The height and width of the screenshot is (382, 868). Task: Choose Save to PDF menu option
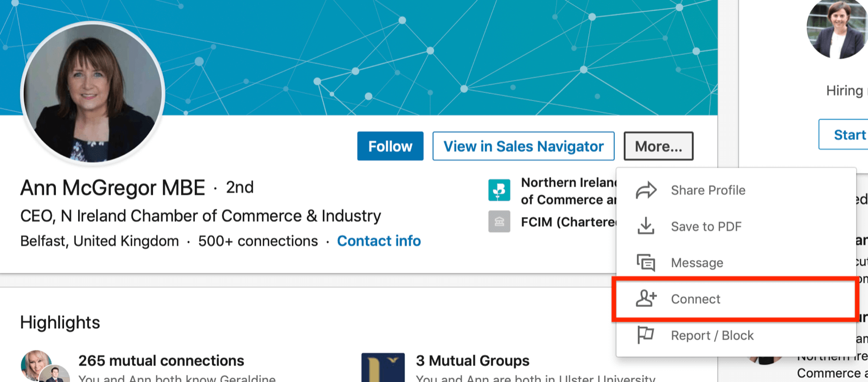point(706,227)
